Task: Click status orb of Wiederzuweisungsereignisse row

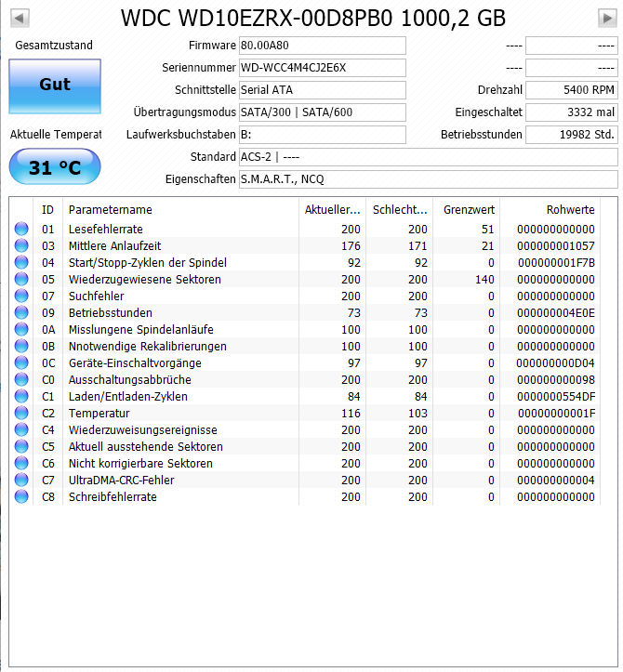Action: point(21,429)
